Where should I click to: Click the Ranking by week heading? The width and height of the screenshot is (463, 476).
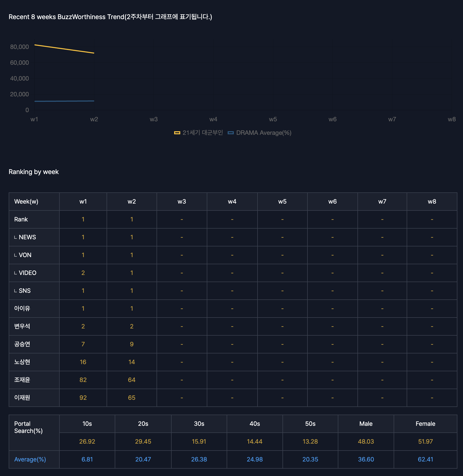[34, 172]
